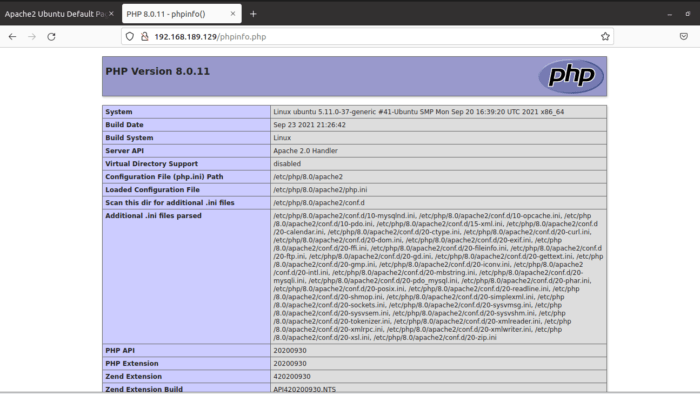Switch to Apache2 Ubuntu Default Page tab

(x=54, y=14)
